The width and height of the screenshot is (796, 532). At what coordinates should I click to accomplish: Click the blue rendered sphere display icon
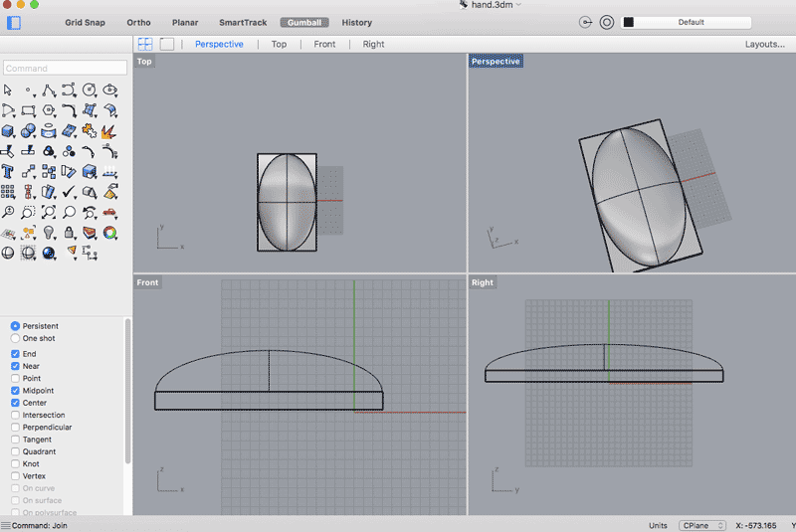(49, 253)
